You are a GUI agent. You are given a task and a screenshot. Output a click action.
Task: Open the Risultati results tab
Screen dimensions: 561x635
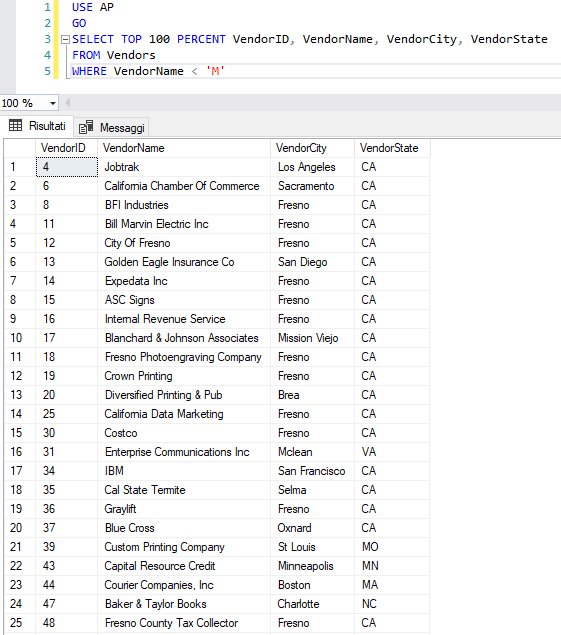[x=37, y=126]
